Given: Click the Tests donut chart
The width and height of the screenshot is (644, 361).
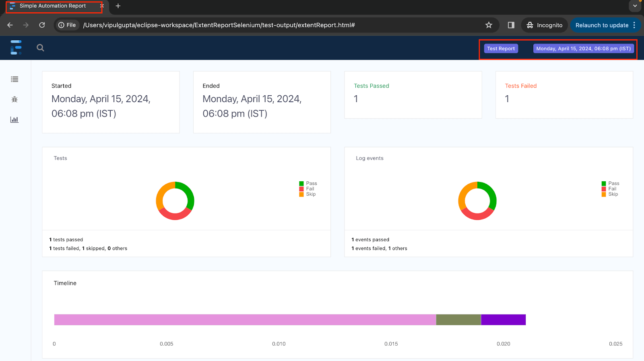Looking at the screenshot, I should (x=175, y=201).
